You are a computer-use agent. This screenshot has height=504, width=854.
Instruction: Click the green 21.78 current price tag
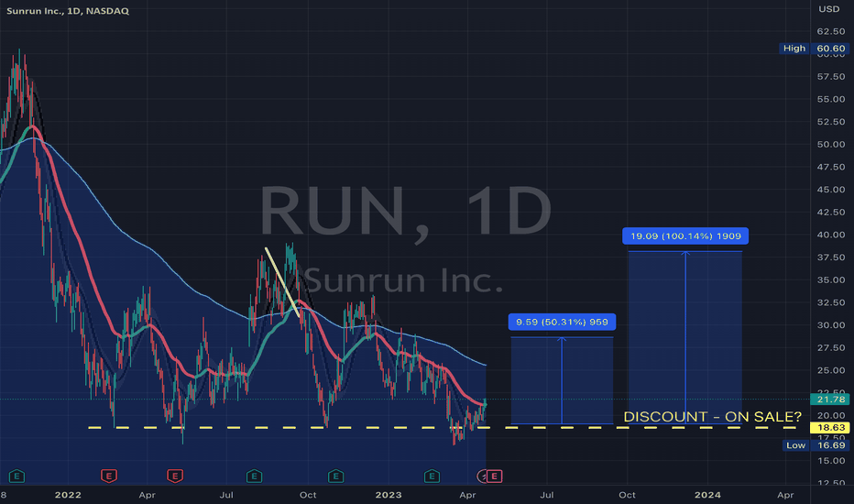pos(830,400)
